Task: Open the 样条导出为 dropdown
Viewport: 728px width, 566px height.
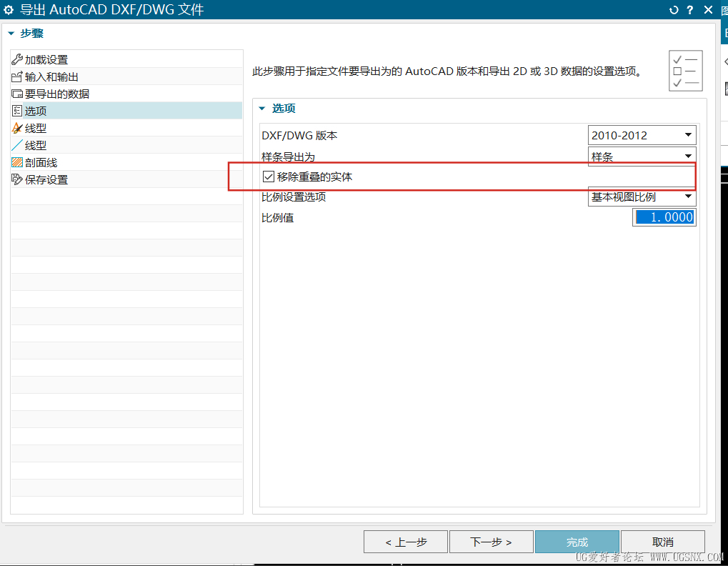Action: [642, 156]
